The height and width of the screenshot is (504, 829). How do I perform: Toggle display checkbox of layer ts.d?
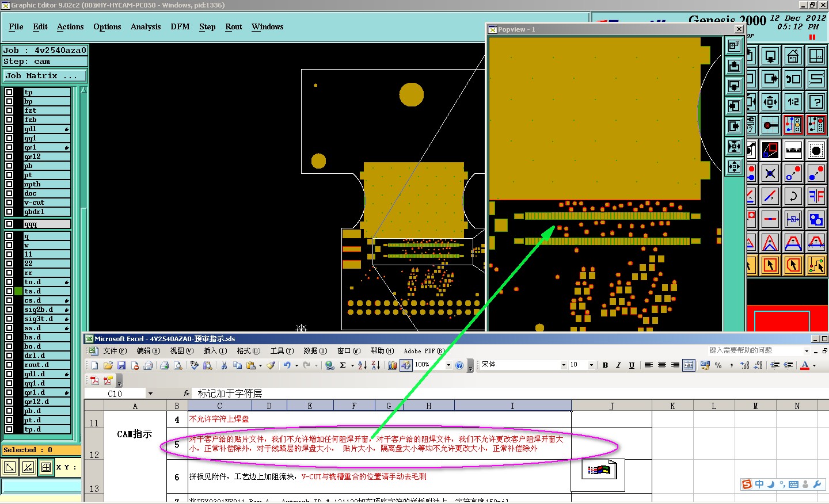[x=9, y=291]
